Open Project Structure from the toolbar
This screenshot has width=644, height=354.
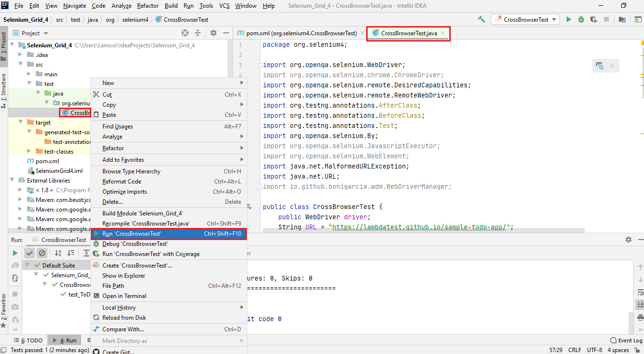(623, 19)
